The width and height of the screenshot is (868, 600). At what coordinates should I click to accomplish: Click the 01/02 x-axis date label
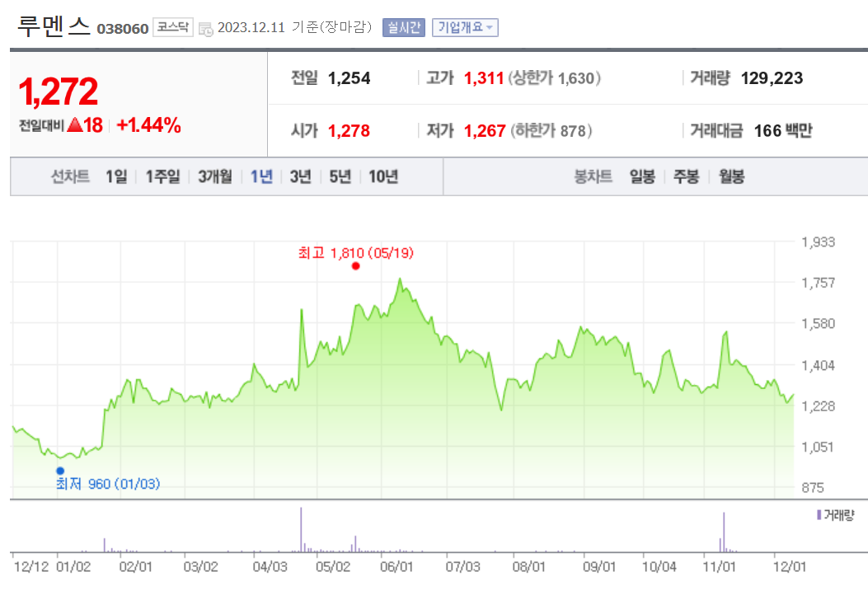[73, 567]
